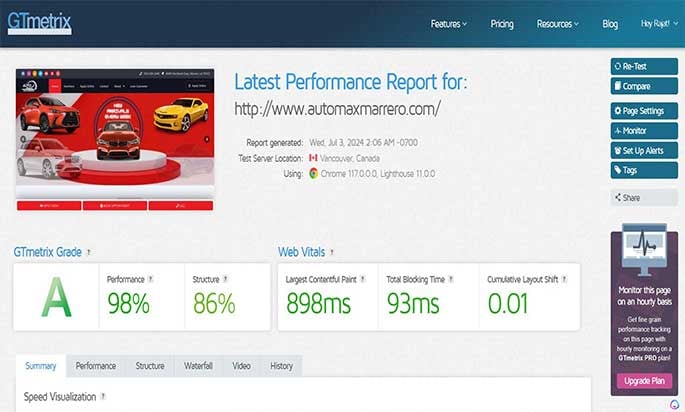This screenshot has height=412, width=685.
Task: Click the monitor heartbeat promo graphic
Action: coord(644,250)
